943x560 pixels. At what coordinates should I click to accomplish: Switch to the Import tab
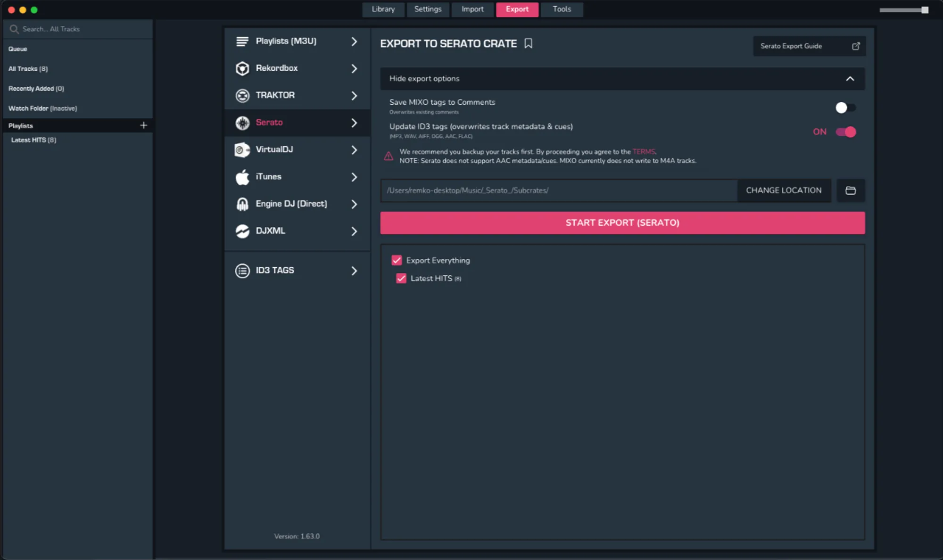(472, 9)
